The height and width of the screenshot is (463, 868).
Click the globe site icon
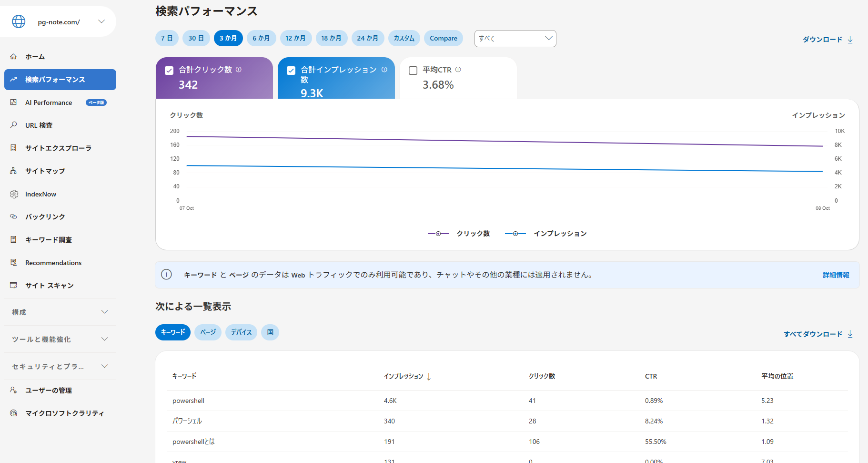[19, 21]
